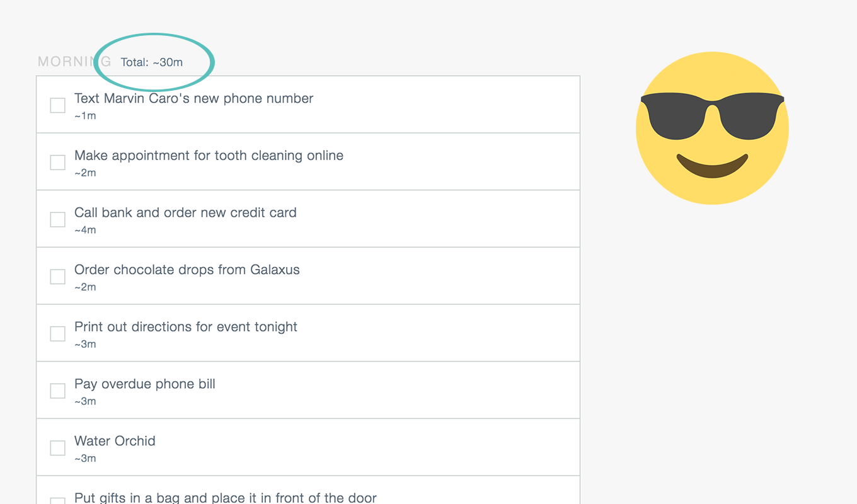Select Make appointment for tooth cleaning title
Image resolution: width=857 pixels, height=504 pixels.
(209, 156)
